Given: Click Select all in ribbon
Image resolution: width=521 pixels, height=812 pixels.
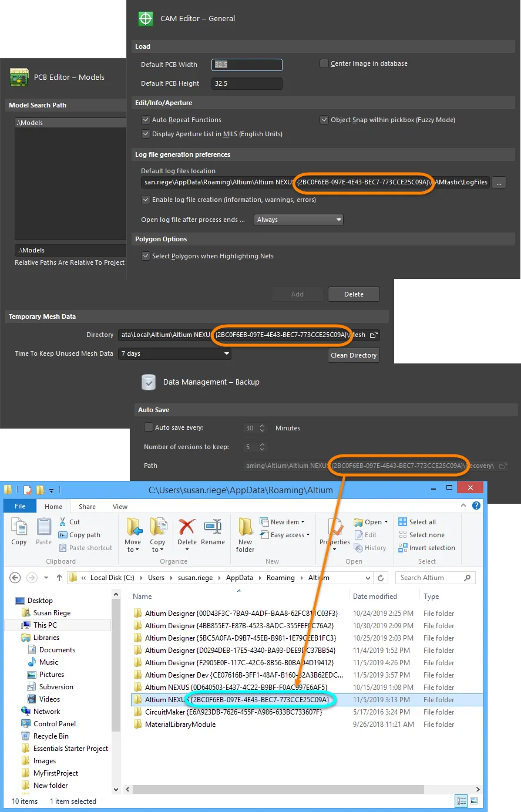Looking at the screenshot, I should coord(417,522).
